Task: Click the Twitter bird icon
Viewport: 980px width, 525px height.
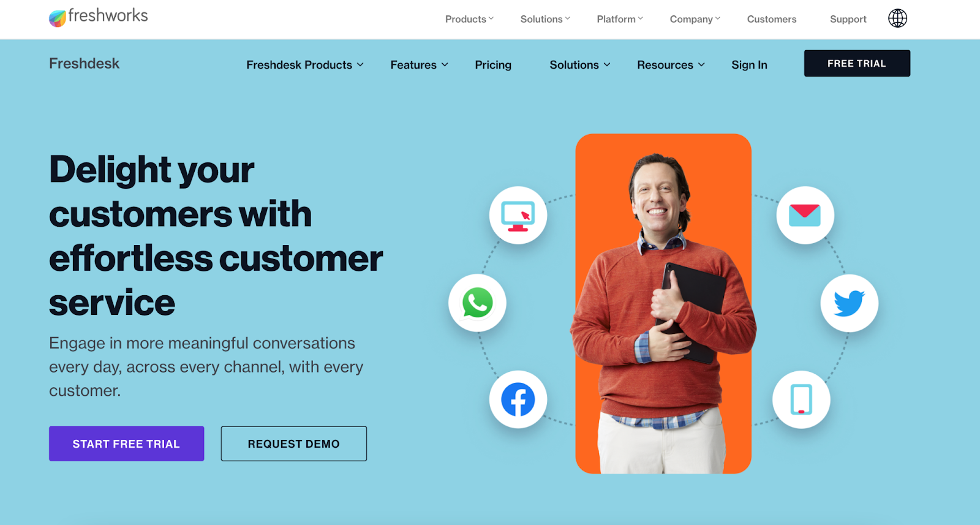Action: [849, 303]
